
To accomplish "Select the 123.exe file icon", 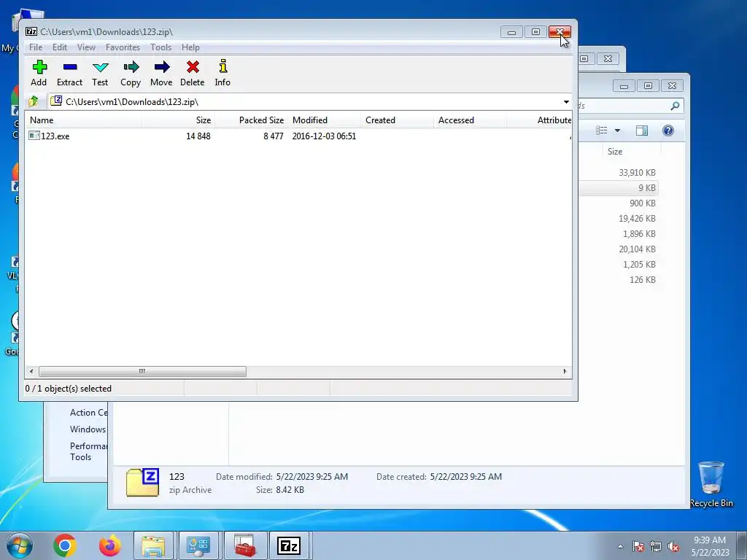I will (x=34, y=136).
